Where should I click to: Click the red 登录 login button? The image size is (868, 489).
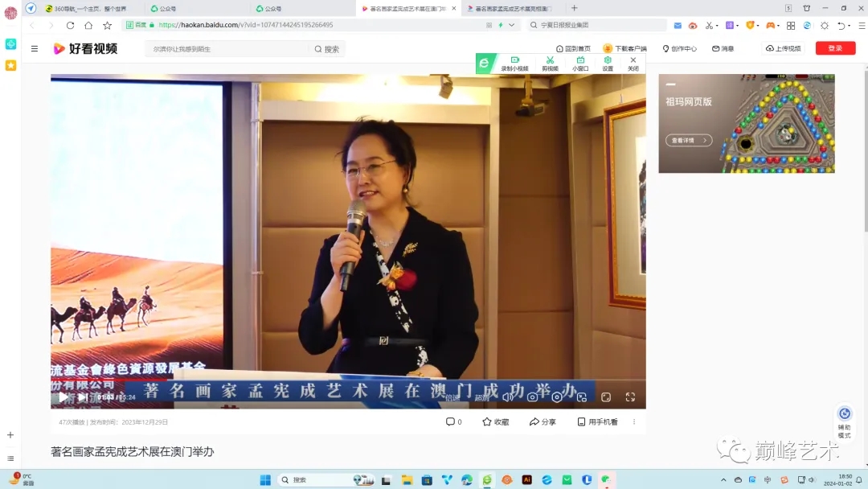[834, 47]
